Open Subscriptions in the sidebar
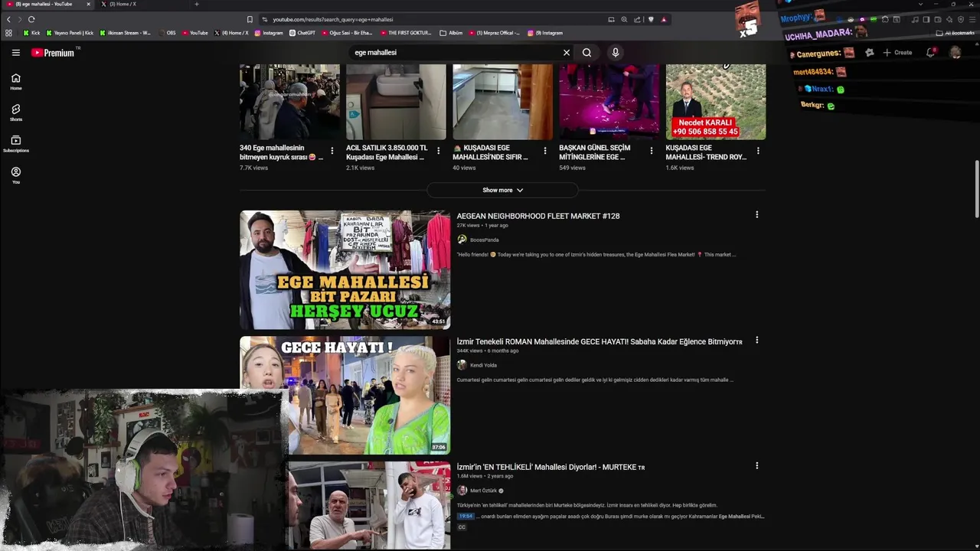 16,144
